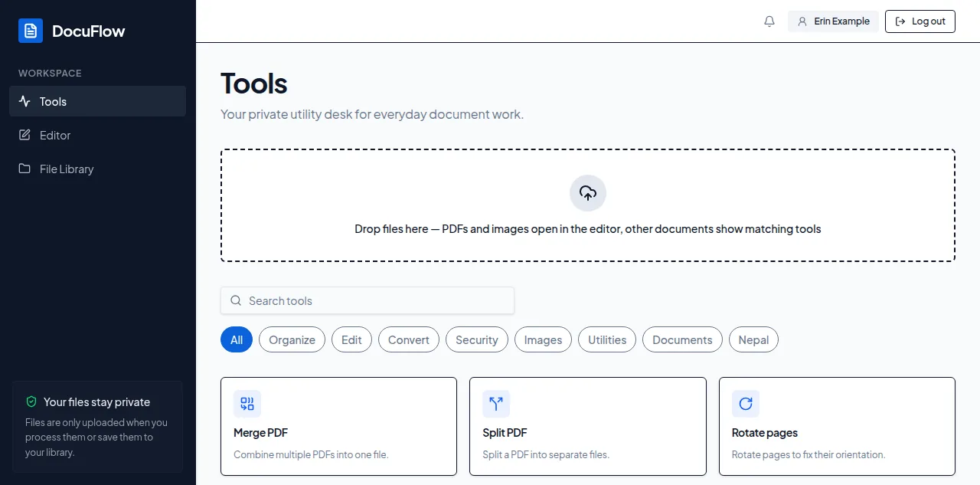
Task: Filter tools by Convert
Action: tap(409, 339)
